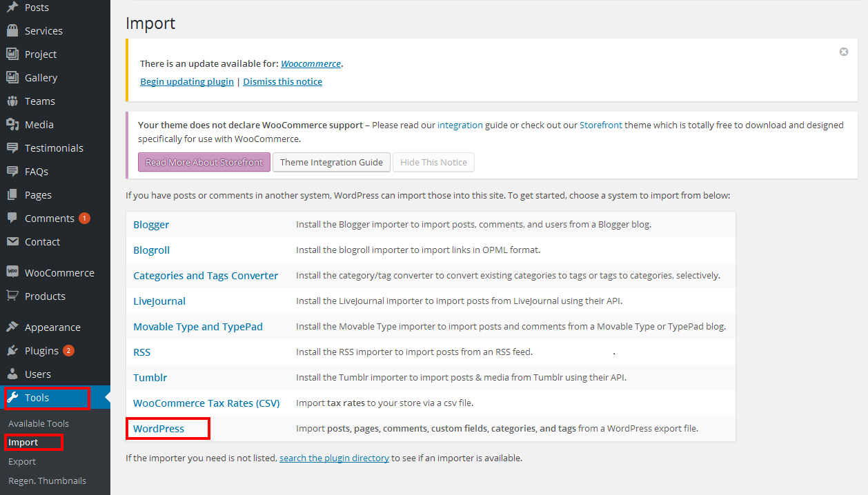Click the Gallery image icon
Screen dimensions: 868x495
click(12, 78)
